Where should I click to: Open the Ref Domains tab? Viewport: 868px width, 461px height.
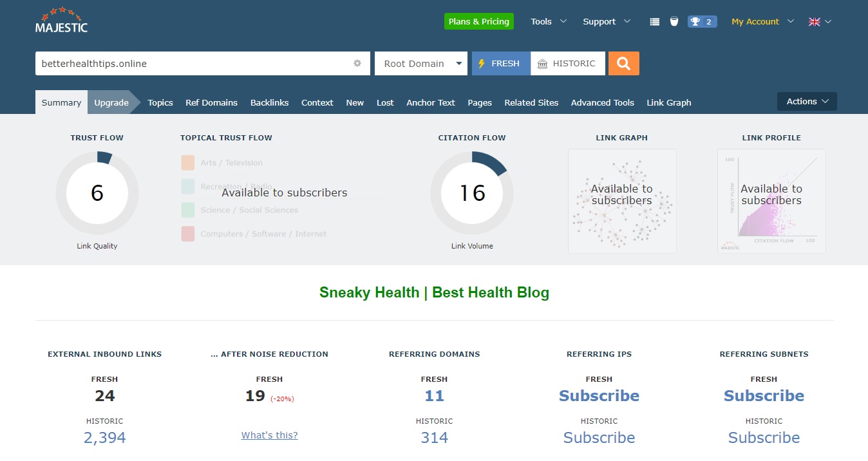211,102
